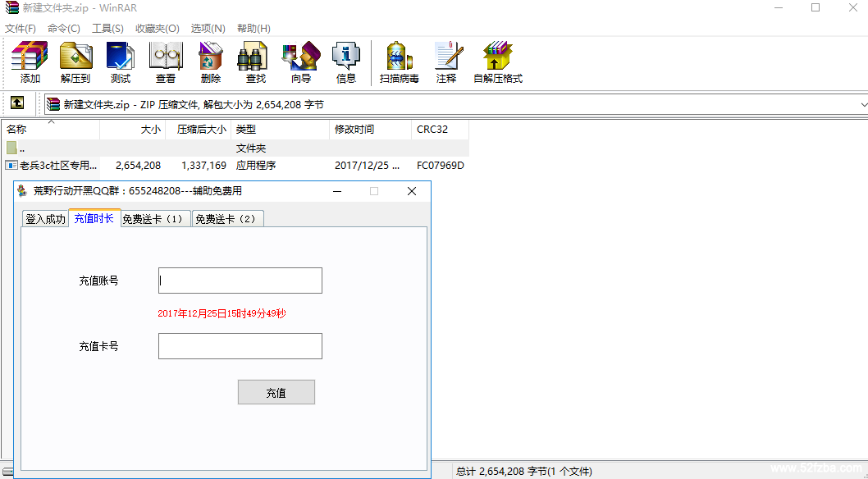Select the 老兵3c社区专用... file name
The image size is (868, 479).
pyautogui.click(x=59, y=165)
